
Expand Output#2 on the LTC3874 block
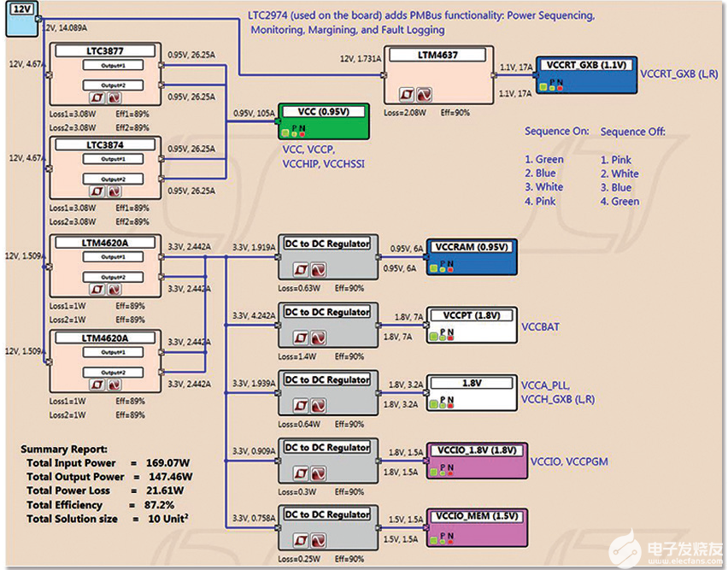114,179
